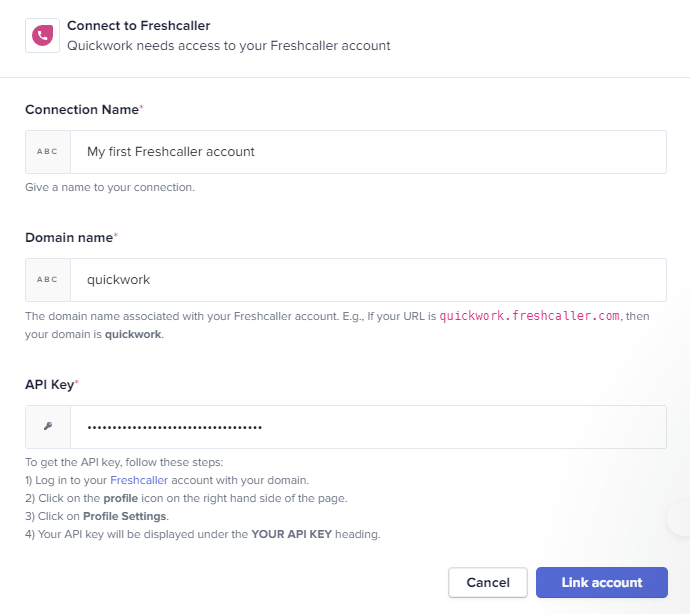Screen dimensions: 690x614
Task: Click the Link account button
Action: click(x=602, y=582)
